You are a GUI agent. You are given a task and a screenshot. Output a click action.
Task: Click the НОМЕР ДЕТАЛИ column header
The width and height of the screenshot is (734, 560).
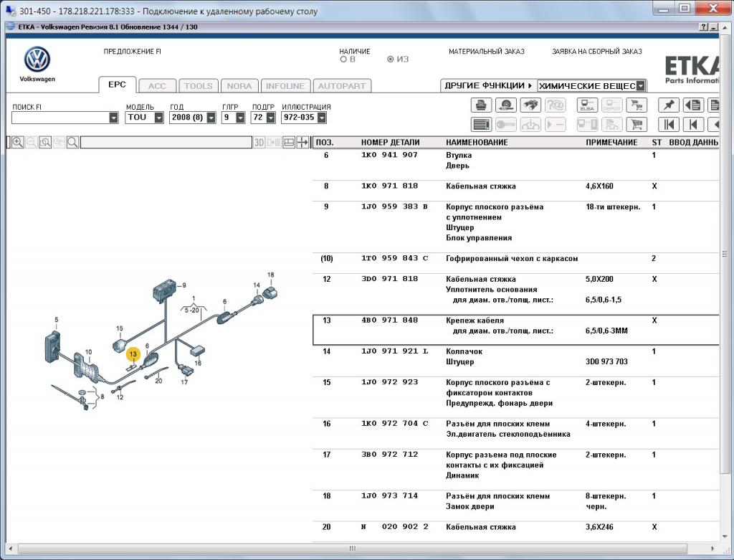390,143
